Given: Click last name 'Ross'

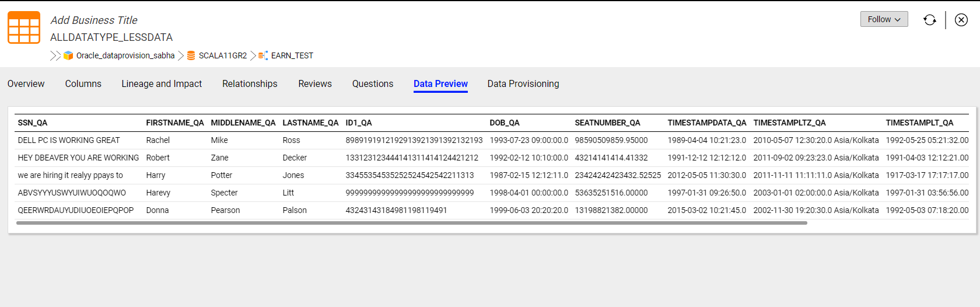Looking at the screenshot, I should (x=292, y=140).
